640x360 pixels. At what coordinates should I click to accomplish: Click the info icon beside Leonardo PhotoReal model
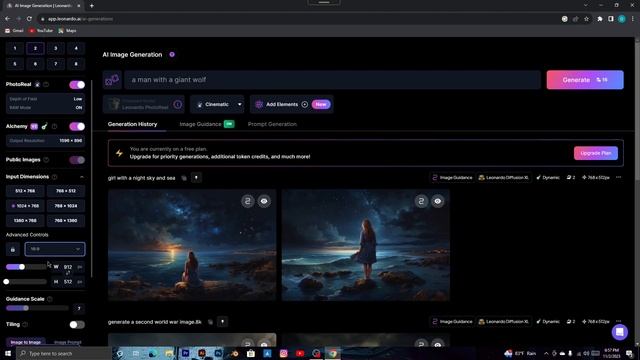click(x=178, y=104)
